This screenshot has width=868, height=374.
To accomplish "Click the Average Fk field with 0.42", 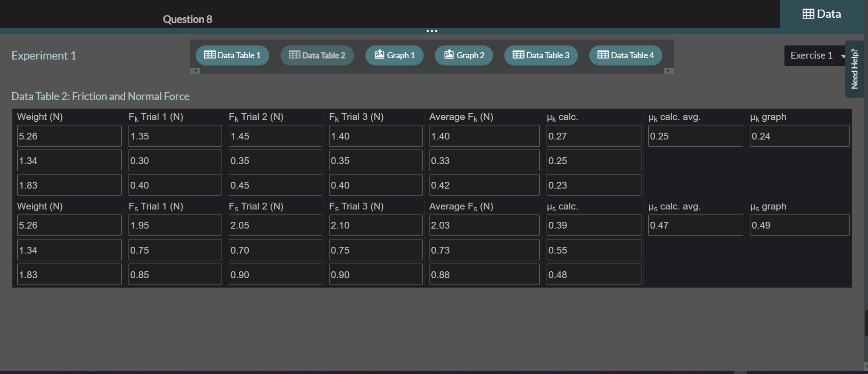I will coord(484,185).
